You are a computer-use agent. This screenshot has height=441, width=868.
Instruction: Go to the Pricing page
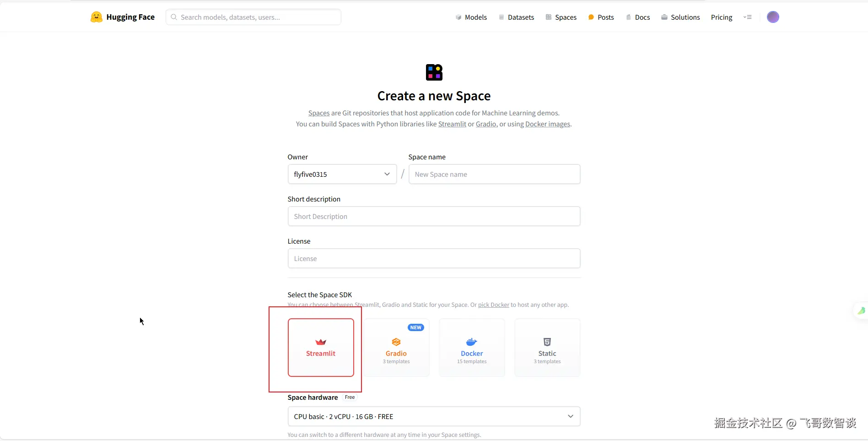click(x=722, y=17)
